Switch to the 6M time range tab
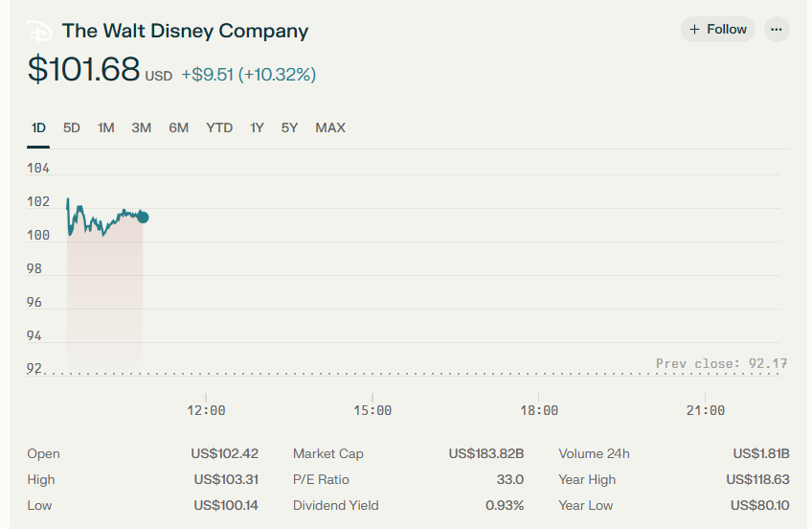 coord(179,127)
